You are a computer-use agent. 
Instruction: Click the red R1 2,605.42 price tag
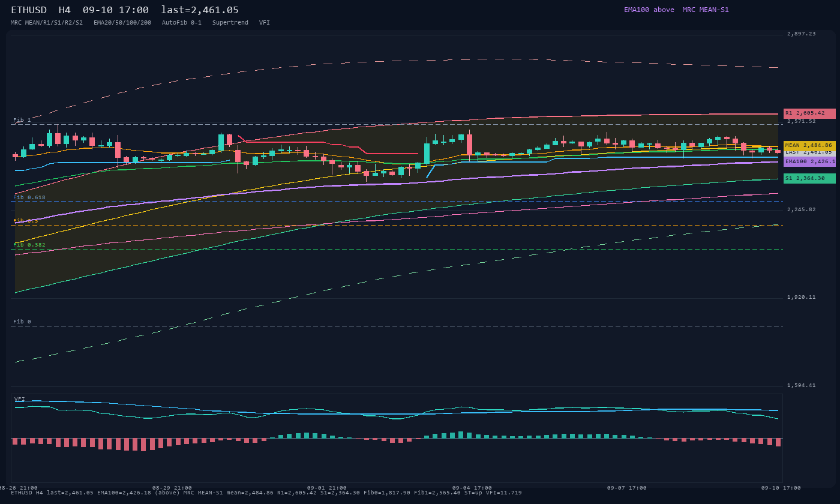[x=809, y=113]
